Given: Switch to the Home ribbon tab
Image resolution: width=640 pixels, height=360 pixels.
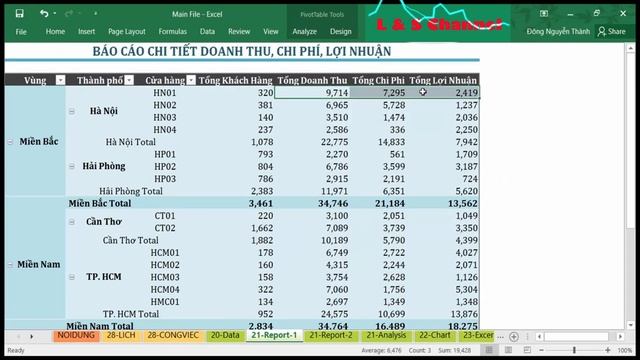Looking at the screenshot, I should click(x=55, y=31).
